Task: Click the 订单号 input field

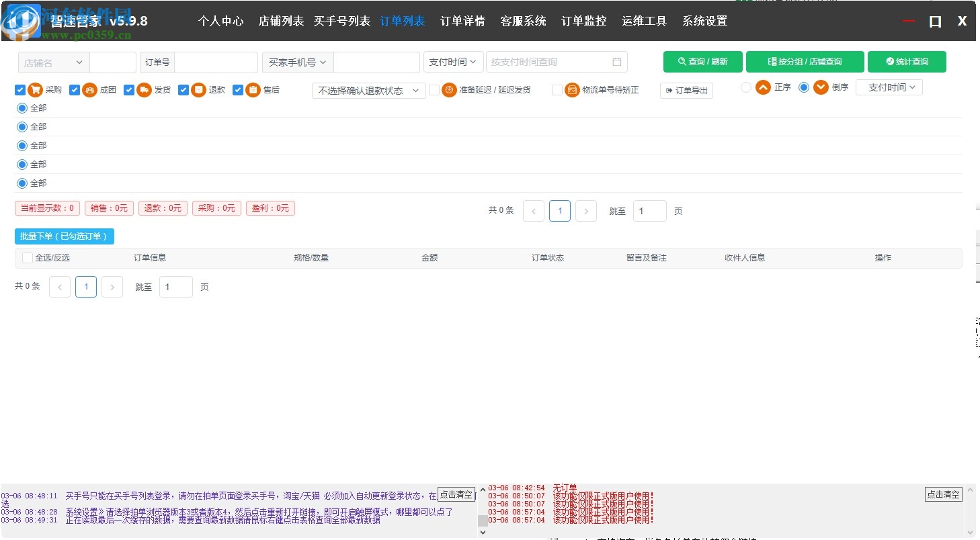Action: pos(215,62)
